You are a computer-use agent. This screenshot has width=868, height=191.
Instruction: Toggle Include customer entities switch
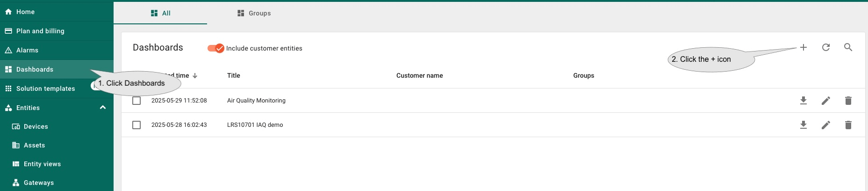click(215, 48)
